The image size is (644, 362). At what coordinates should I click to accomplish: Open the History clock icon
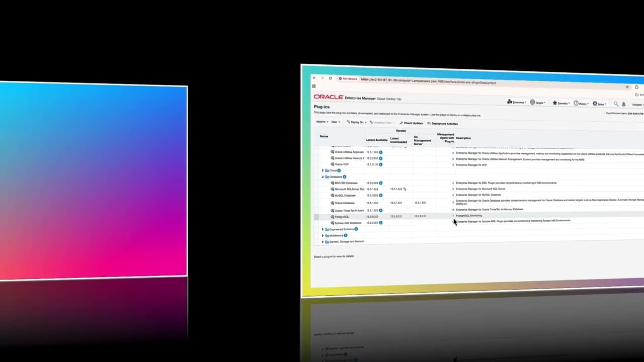(x=575, y=103)
